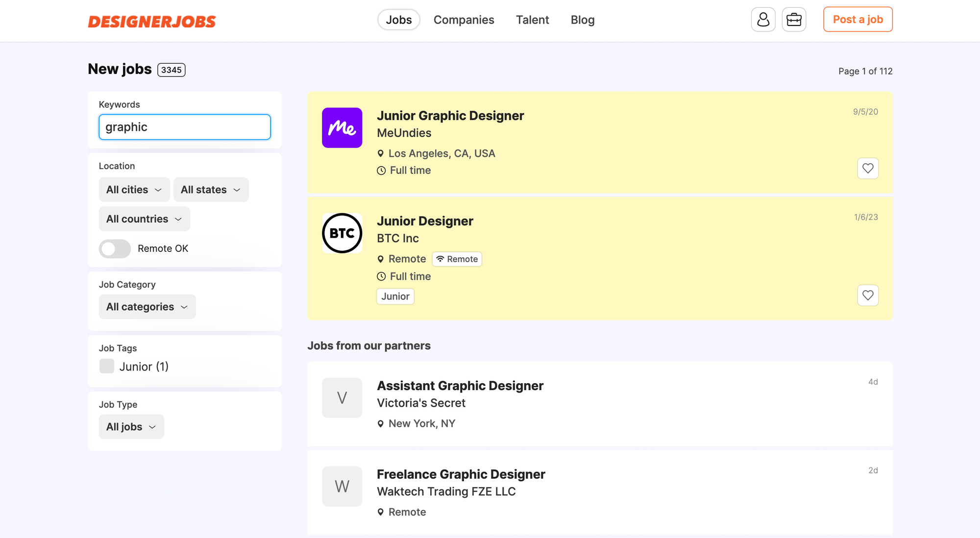Image resolution: width=980 pixels, height=538 pixels.
Task: Click the BTC company logo
Action: [342, 233]
